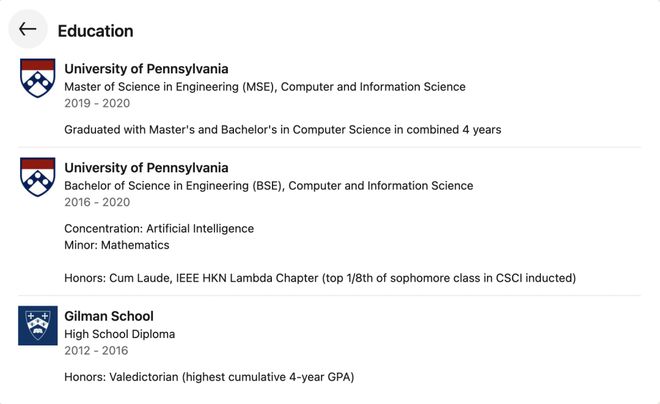Click the combined 4 years graduation description
The width and height of the screenshot is (660, 404).
point(282,130)
